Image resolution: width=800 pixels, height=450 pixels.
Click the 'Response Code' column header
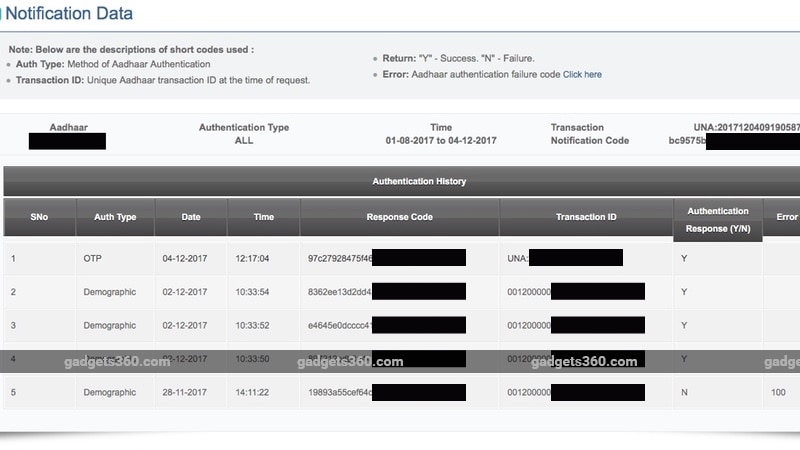pos(399,217)
